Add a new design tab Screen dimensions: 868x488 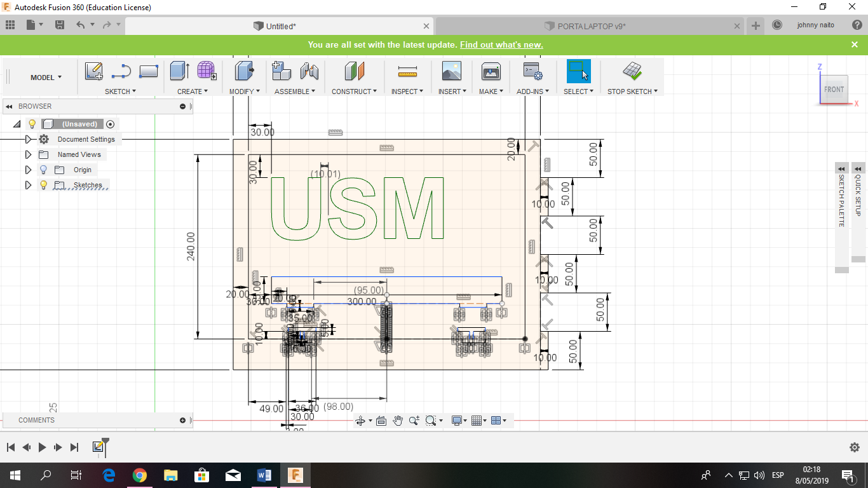coord(756,25)
